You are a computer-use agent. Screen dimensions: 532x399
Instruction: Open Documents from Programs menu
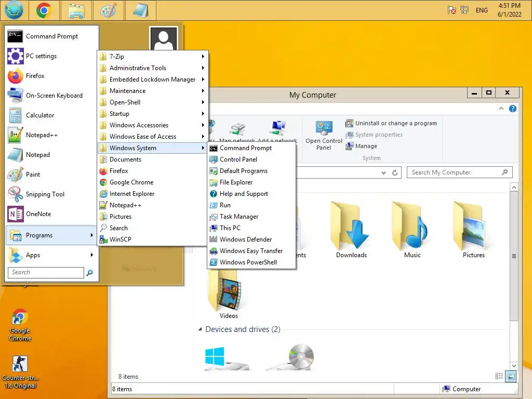click(x=153, y=159)
